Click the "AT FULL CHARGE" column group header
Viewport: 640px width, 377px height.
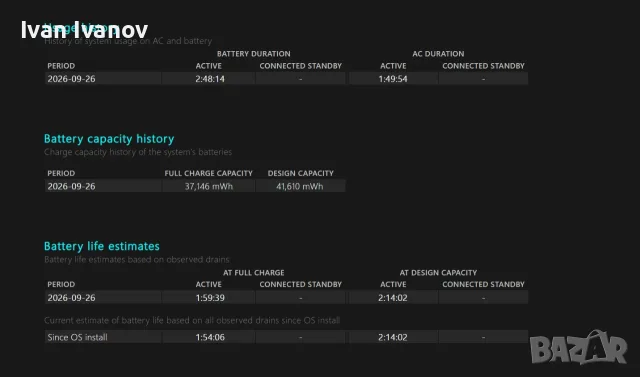click(253, 273)
